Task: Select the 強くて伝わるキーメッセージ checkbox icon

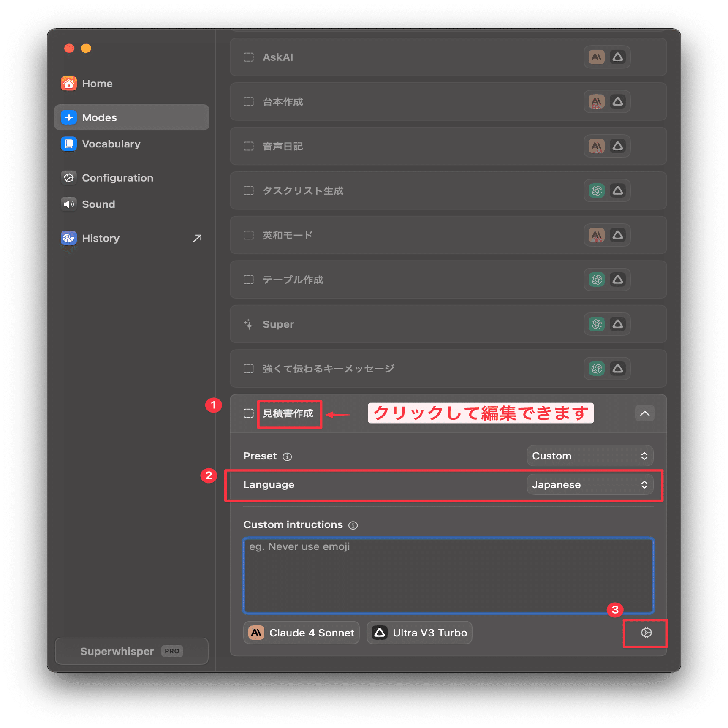Action: (x=249, y=369)
